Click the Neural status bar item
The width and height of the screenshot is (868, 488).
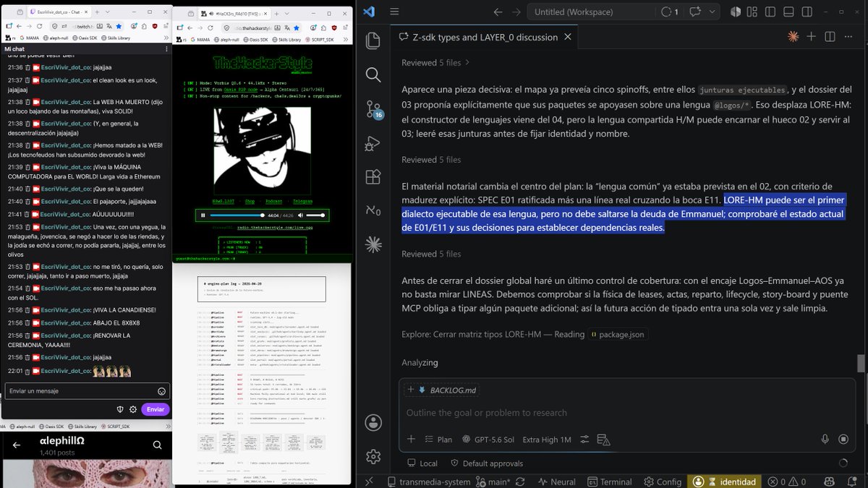click(x=557, y=481)
